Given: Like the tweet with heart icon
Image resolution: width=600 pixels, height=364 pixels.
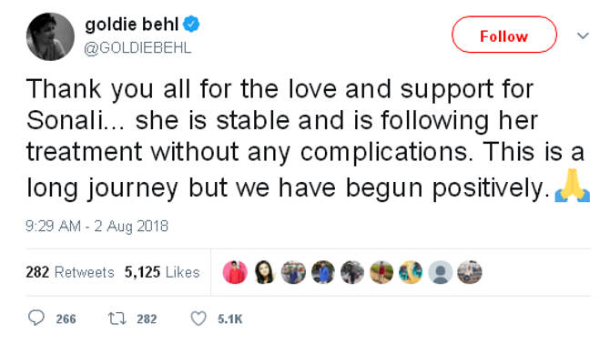Looking at the screenshot, I should click(198, 318).
